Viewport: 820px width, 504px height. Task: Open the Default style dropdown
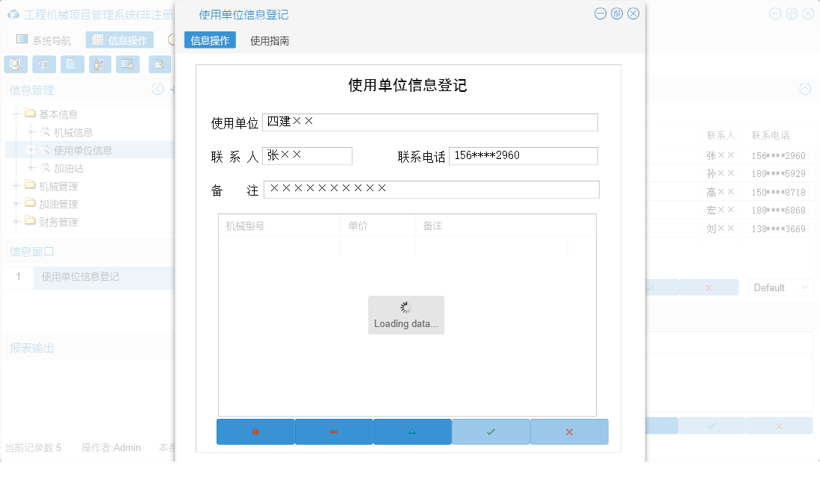[780, 287]
